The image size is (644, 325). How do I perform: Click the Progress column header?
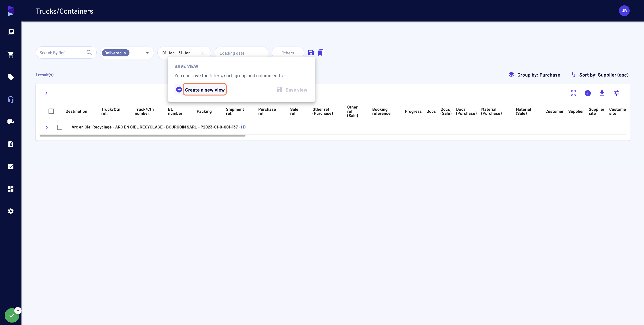pyautogui.click(x=413, y=111)
